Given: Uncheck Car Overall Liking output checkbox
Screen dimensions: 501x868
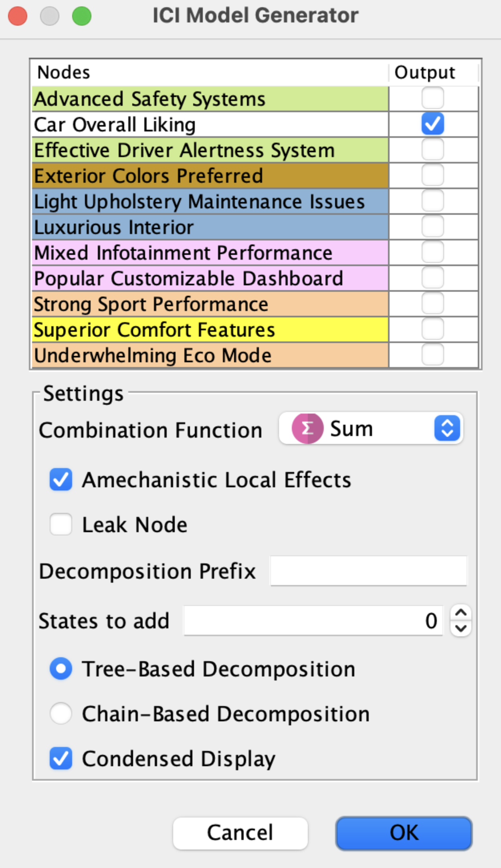Looking at the screenshot, I should pos(433,124).
